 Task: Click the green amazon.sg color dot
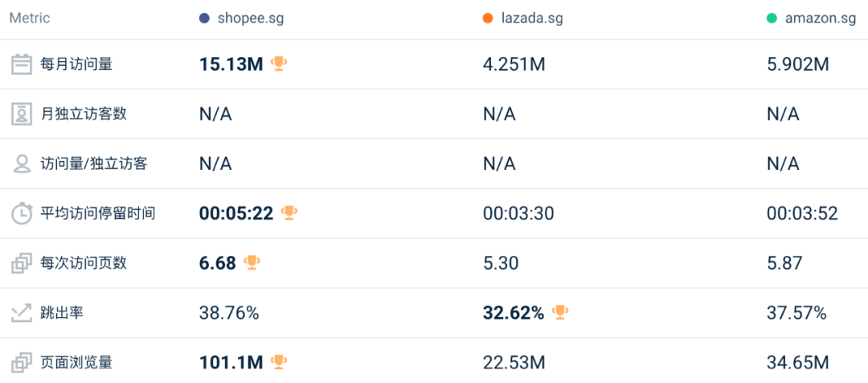pyautogui.click(x=772, y=19)
